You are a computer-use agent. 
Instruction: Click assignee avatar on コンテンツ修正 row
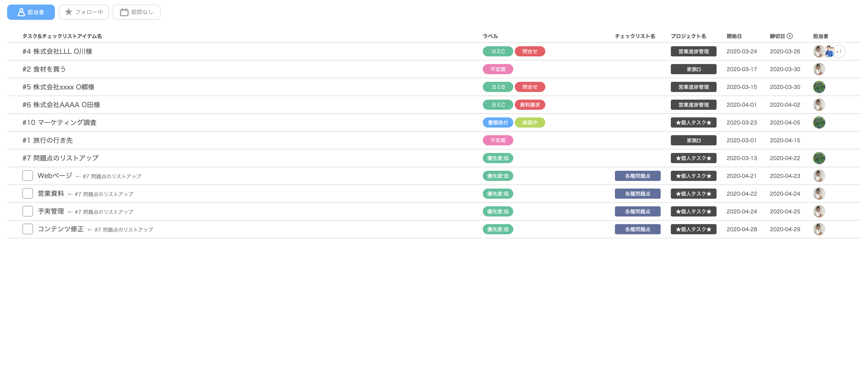click(819, 229)
